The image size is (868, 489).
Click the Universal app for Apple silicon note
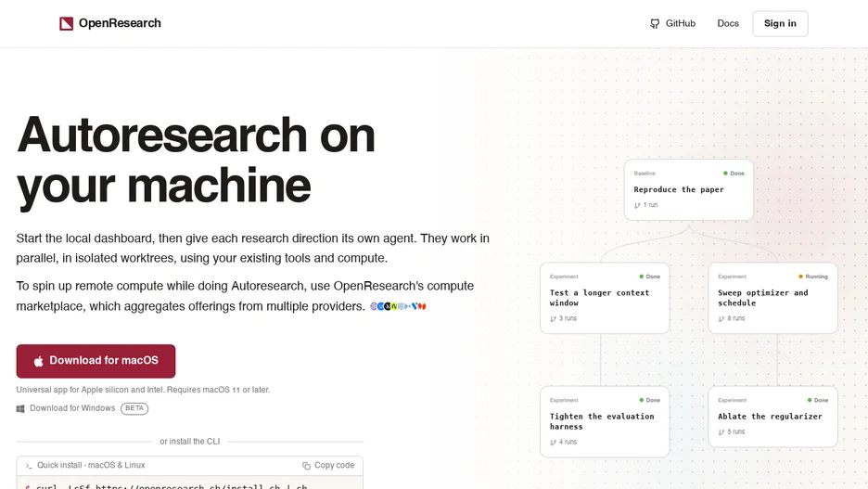click(143, 390)
